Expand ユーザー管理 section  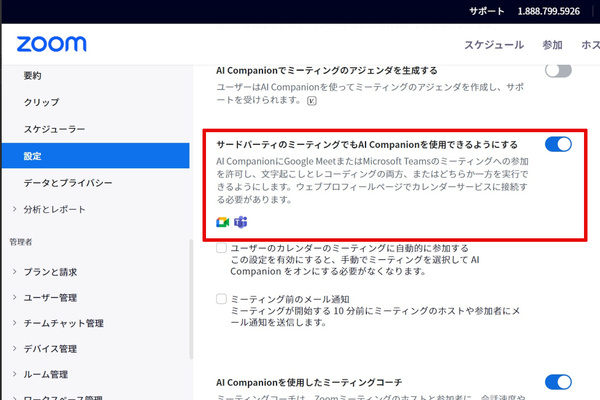click(x=15, y=297)
